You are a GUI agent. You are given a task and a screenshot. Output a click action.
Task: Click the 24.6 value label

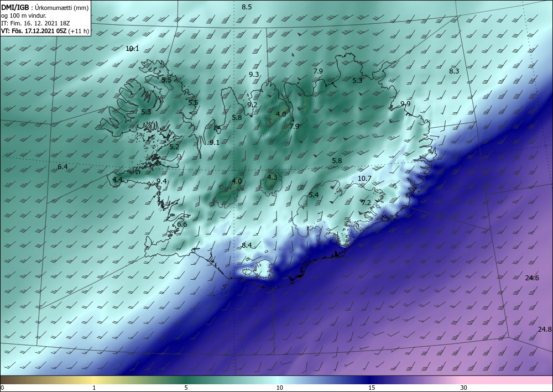[x=532, y=278]
